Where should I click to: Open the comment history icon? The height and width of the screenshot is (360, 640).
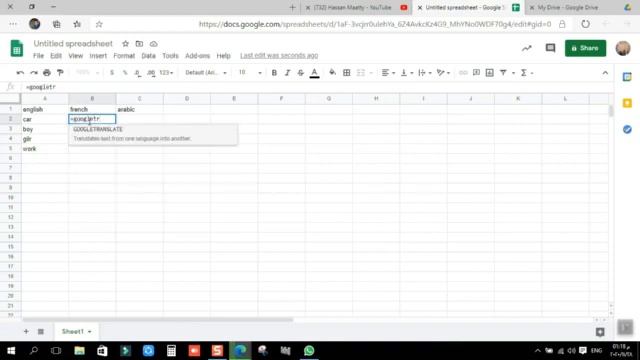tap(550, 48)
